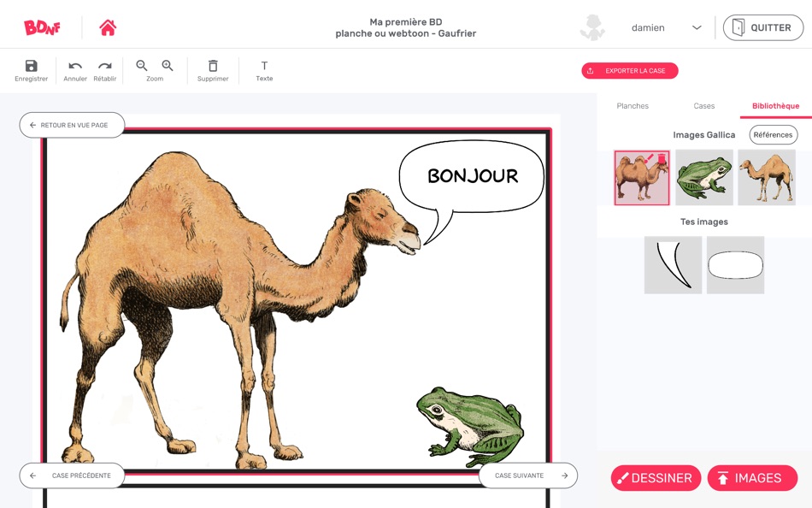Quit the editor with the QUITTER button
Screen dimensions: 812x508
click(x=762, y=27)
